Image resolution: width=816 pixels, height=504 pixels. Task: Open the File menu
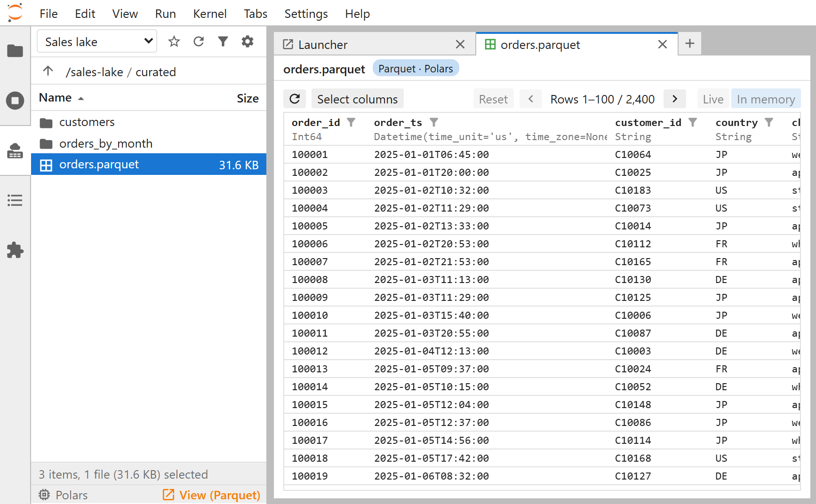point(48,14)
